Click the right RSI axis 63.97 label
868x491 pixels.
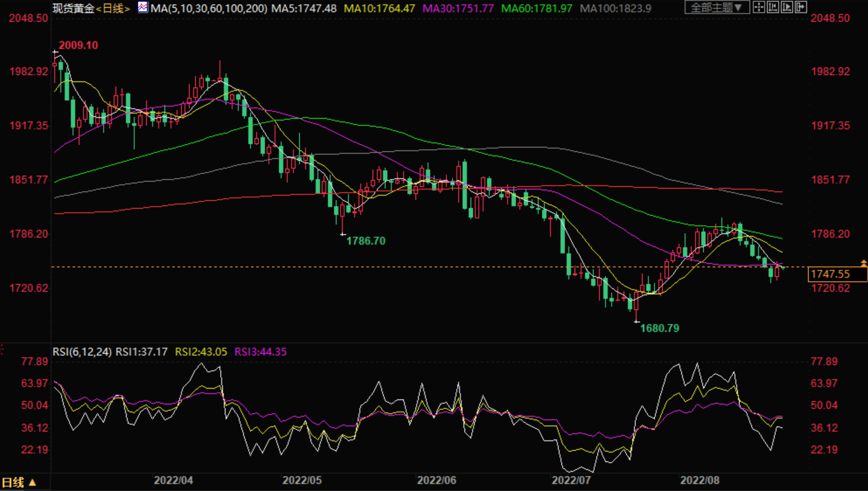[824, 383]
